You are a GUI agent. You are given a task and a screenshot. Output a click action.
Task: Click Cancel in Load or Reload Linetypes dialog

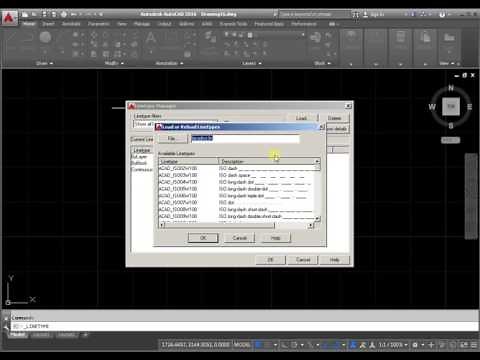[x=239, y=238]
